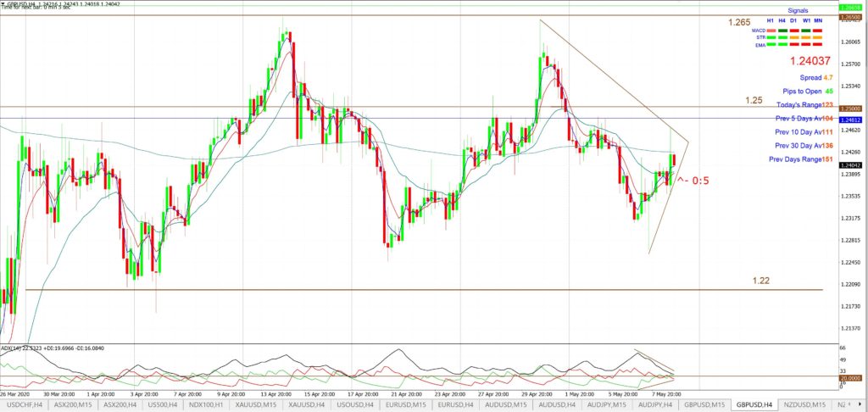868x412 pixels.
Task: Click the ADX(14) indicator label
Action: pyautogui.click(x=53, y=348)
